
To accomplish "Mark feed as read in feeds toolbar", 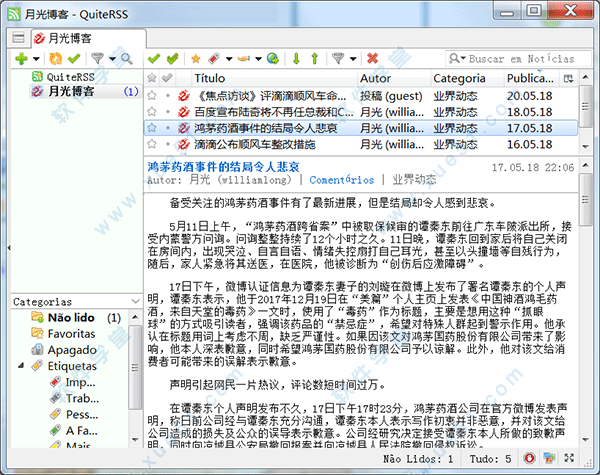I will click(x=74, y=59).
